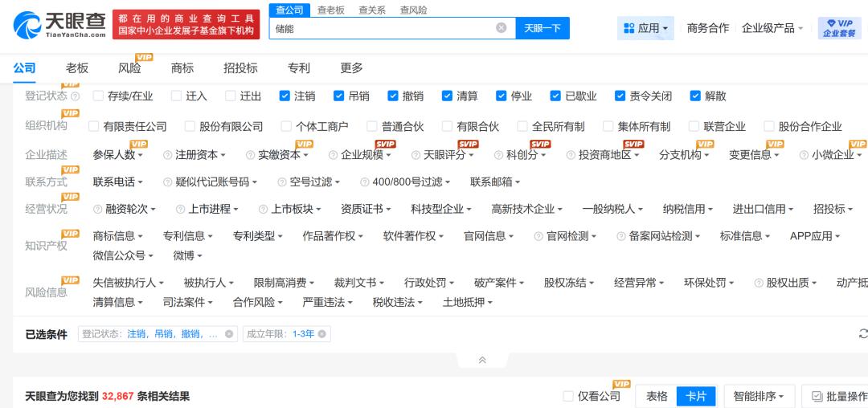Click the help icon before 官网检测
This screenshot has width=868, height=408.
coord(538,236)
